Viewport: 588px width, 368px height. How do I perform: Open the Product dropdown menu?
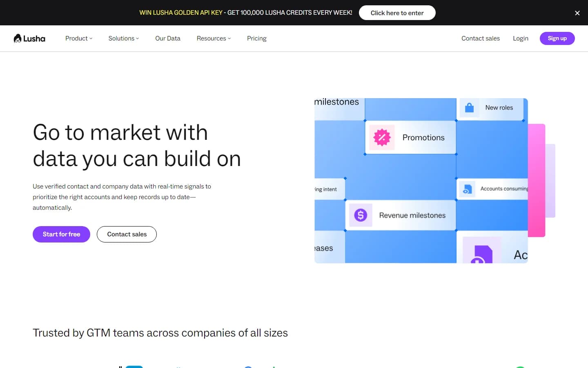(x=78, y=38)
